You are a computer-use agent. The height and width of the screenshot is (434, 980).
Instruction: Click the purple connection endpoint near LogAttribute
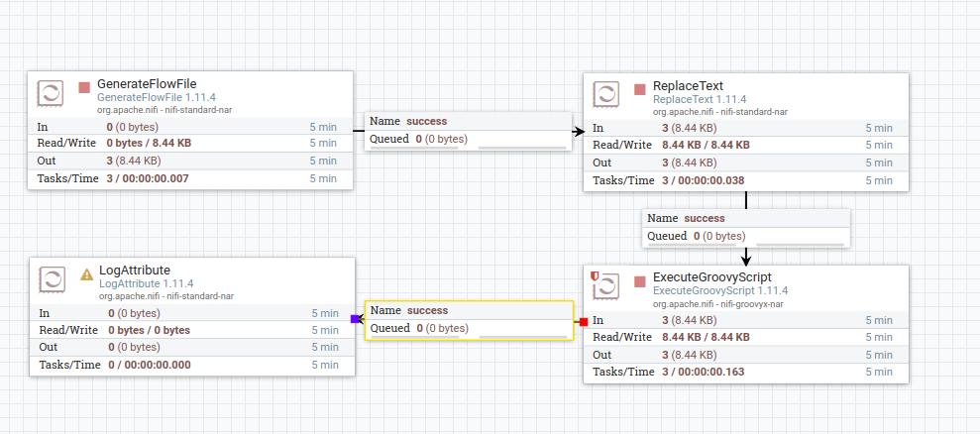click(355, 319)
